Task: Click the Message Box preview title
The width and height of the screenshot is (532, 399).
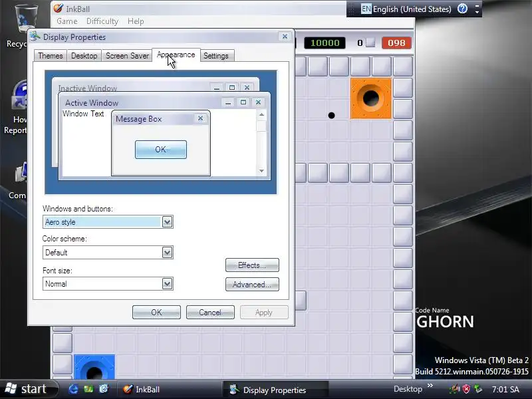Action: (138, 119)
